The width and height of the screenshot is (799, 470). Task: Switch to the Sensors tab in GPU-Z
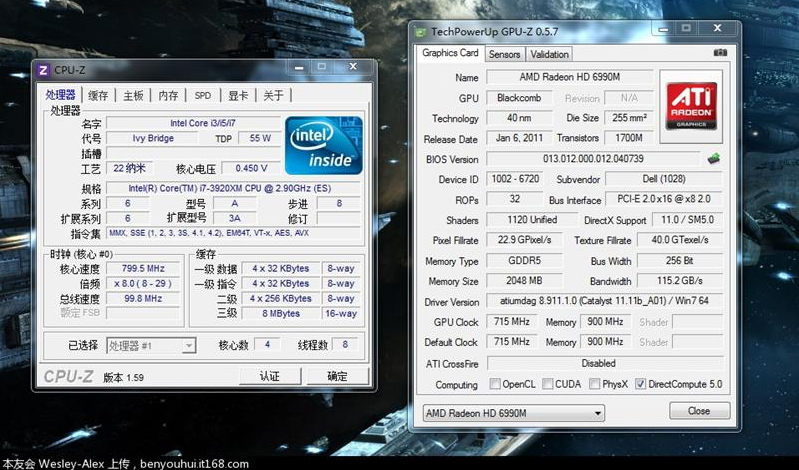(x=504, y=54)
